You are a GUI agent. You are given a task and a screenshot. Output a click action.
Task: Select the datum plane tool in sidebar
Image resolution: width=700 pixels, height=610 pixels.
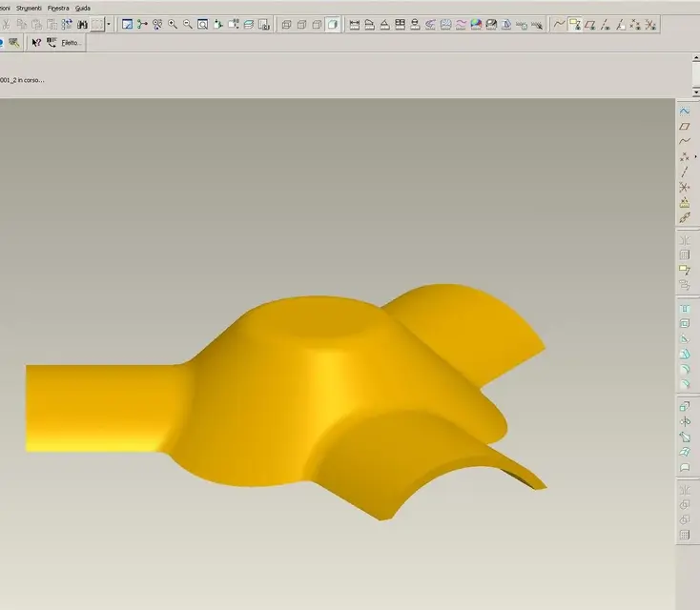tap(685, 127)
